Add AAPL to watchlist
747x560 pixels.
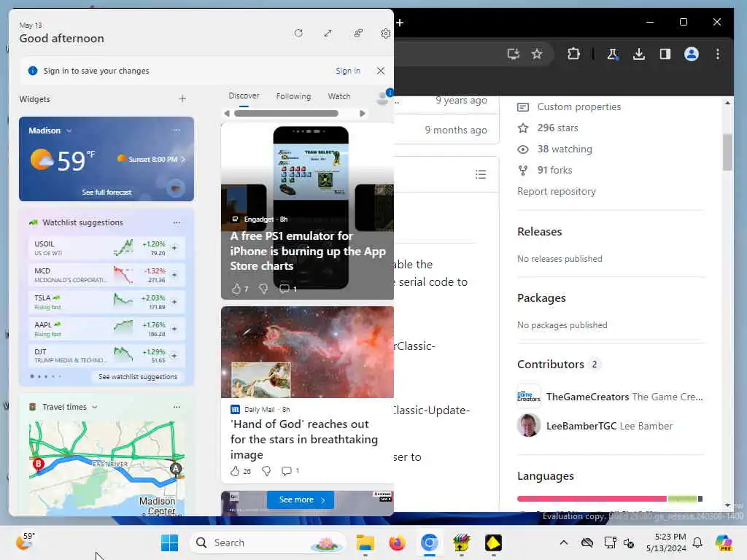(x=174, y=329)
